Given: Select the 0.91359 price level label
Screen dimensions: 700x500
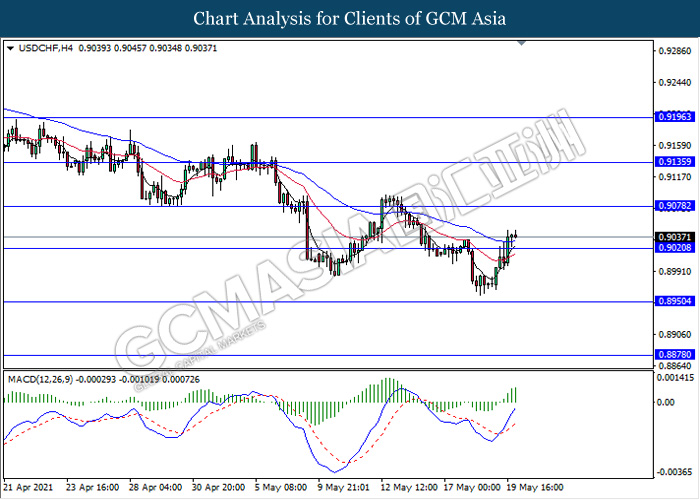Looking at the screenshot, I should tap(675, 162).
